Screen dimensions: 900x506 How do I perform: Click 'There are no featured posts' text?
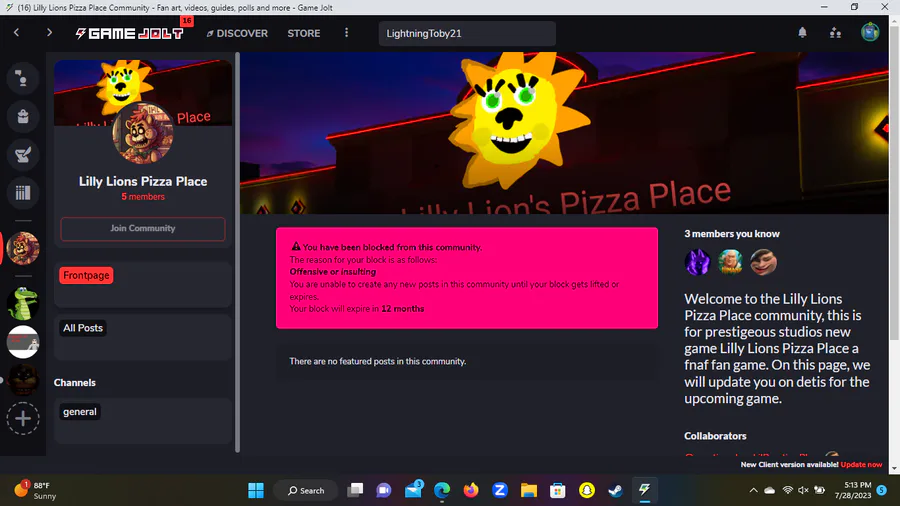coord(378,361)
